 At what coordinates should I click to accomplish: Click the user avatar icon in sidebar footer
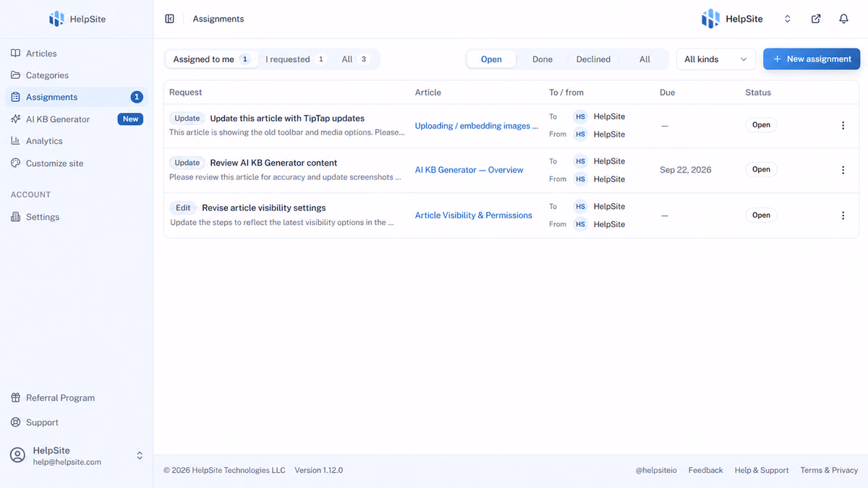pyautogui.click(x=17, y=455)
